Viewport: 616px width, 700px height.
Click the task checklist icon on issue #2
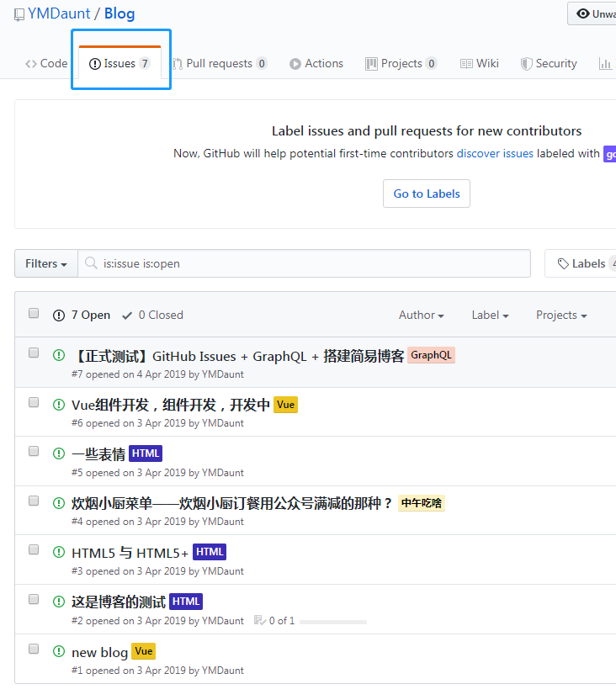[x=260, y=620]
